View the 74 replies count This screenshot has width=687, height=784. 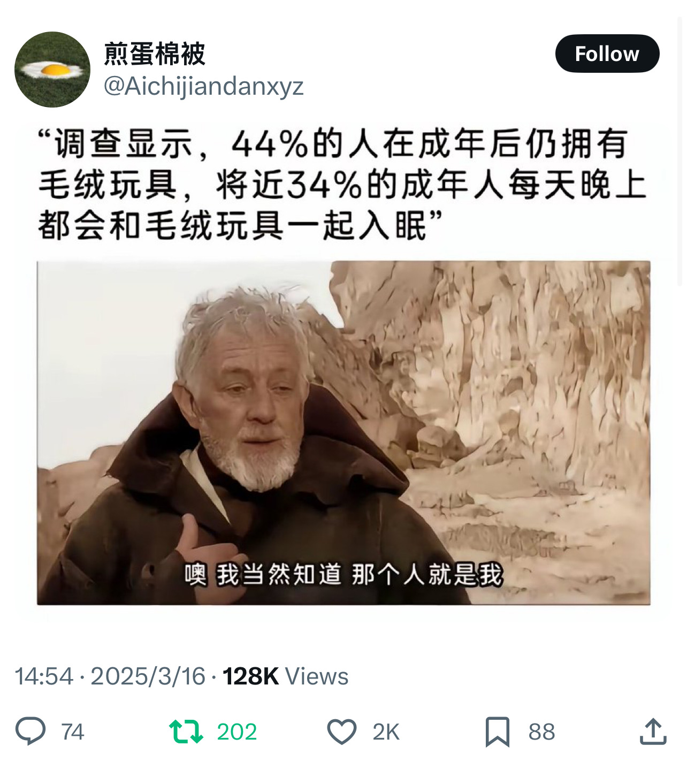point(72,732)
